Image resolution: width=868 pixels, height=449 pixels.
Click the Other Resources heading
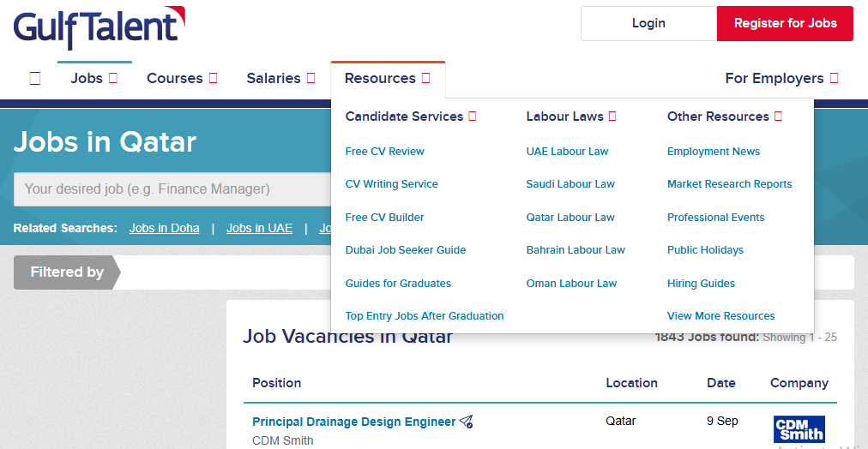pos(718,117)
